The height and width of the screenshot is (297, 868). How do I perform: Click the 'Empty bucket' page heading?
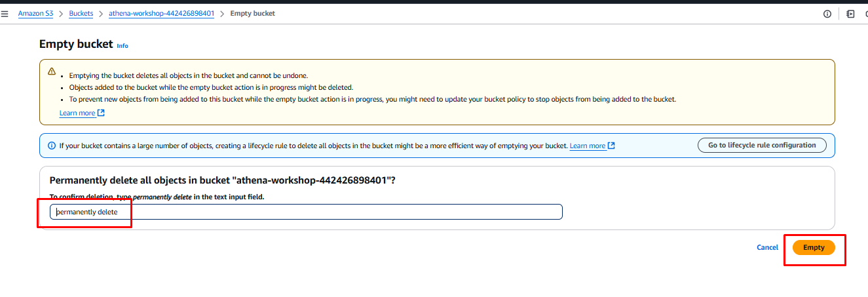pos(76,45)
